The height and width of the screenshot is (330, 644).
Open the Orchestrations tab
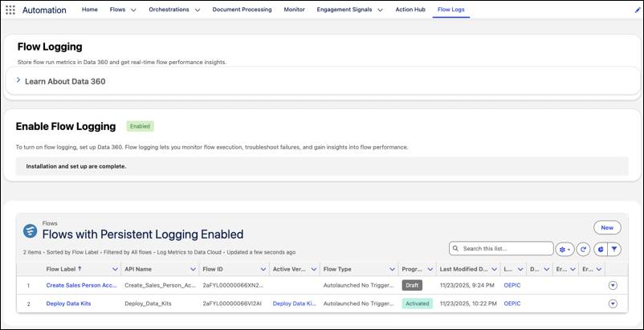169,10
